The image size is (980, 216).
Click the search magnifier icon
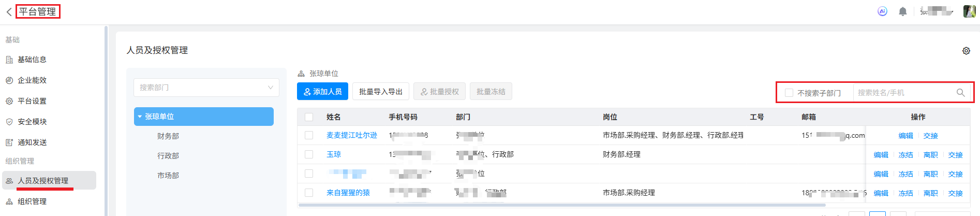pos(960,93)
